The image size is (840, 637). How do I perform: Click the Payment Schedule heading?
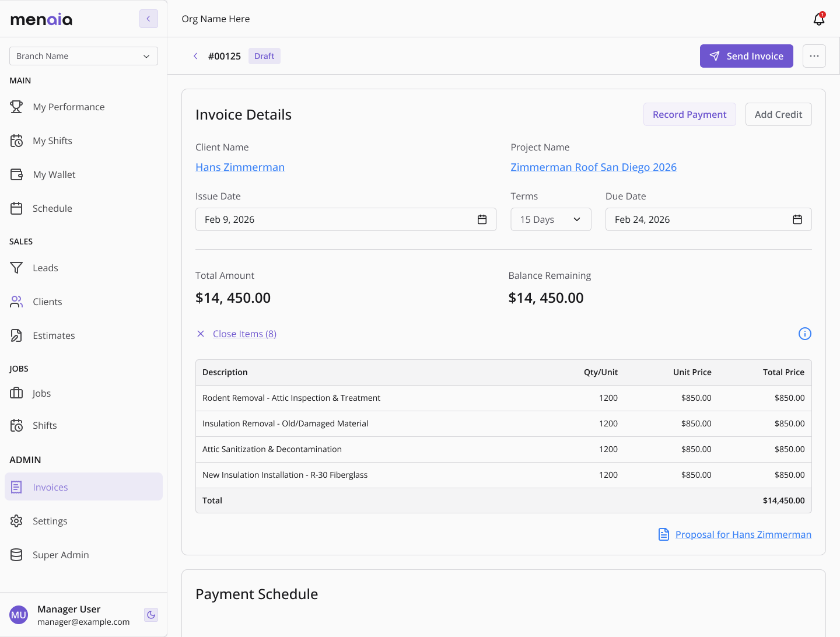click(x=257, y=594)
